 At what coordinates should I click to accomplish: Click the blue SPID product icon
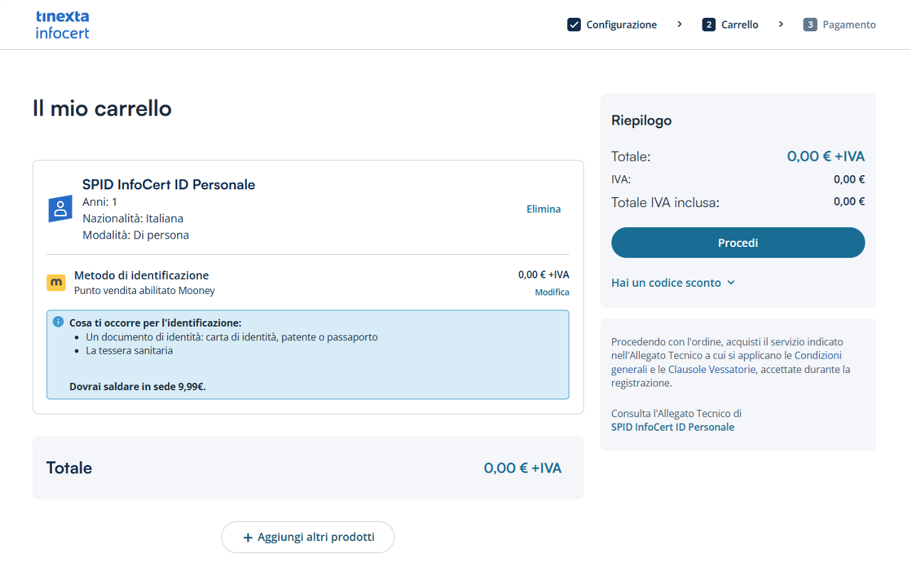tap(60, 209)
